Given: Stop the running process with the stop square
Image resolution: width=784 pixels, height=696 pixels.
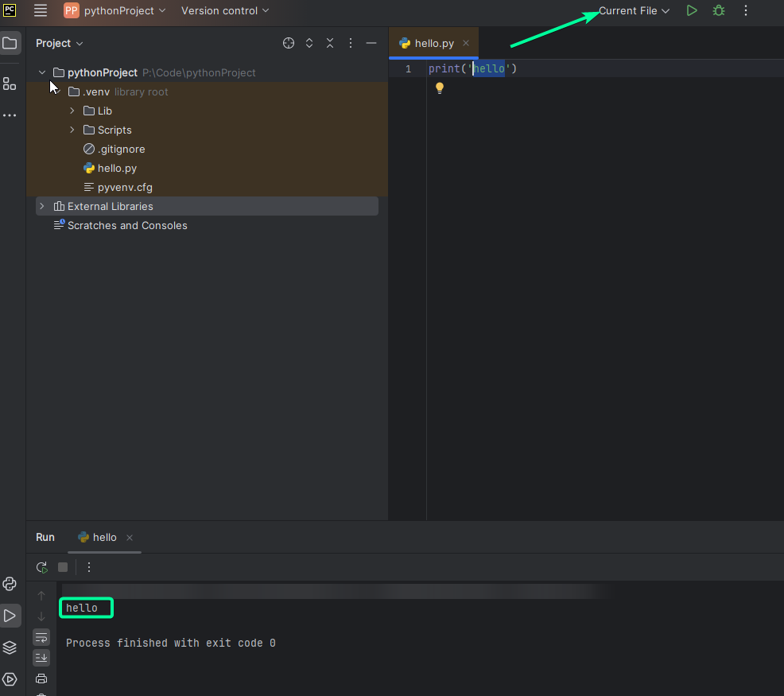Looking at the screenshot, I should tap(62, 567).
